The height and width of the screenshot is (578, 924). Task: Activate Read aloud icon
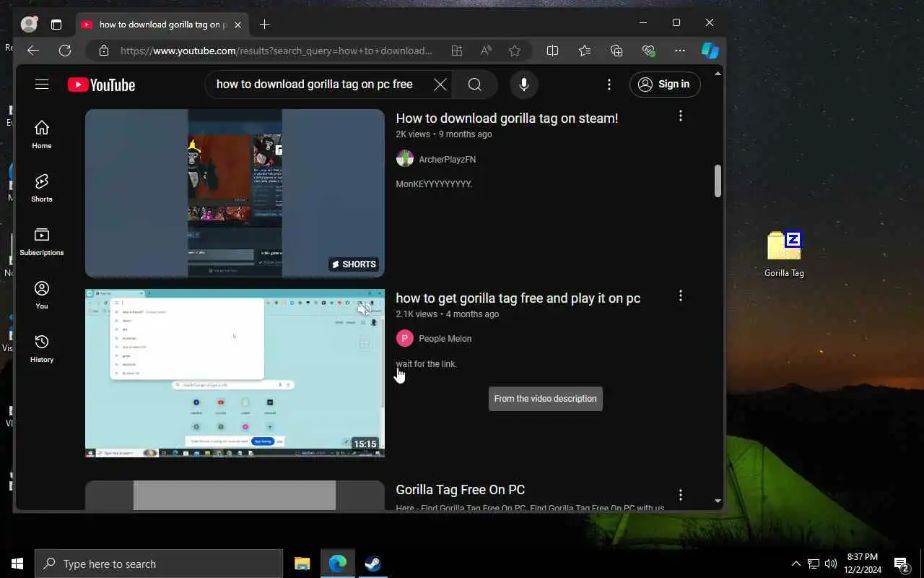[x=486, y=51]
